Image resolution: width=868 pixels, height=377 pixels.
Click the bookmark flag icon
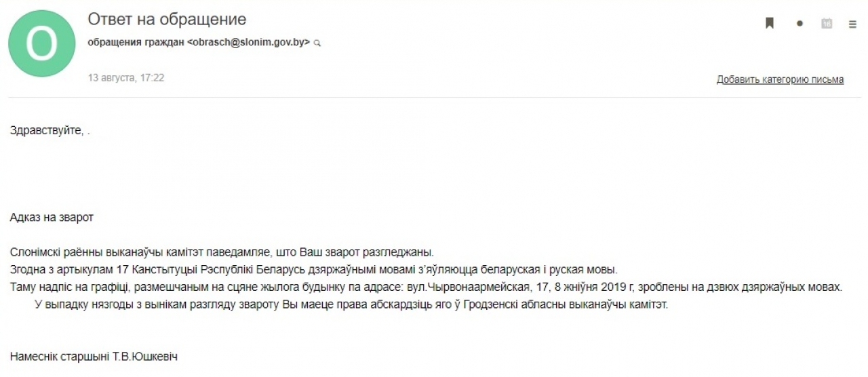770,24
